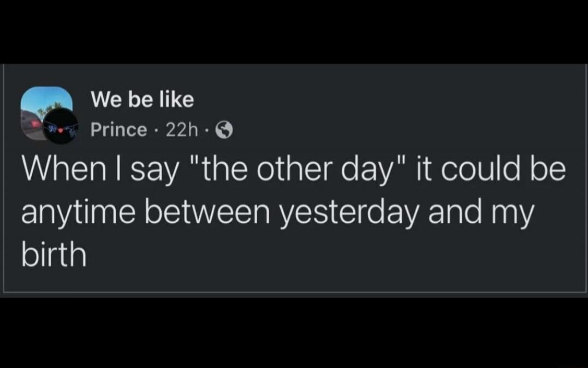
Task: Click the post header row
Action: click(136, 112)
